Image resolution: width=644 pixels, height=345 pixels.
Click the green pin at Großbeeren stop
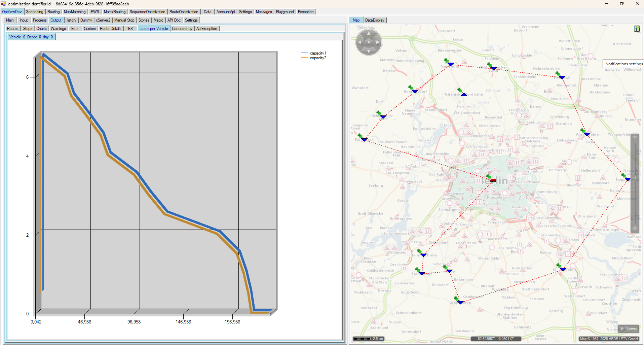tap(456, 299)
